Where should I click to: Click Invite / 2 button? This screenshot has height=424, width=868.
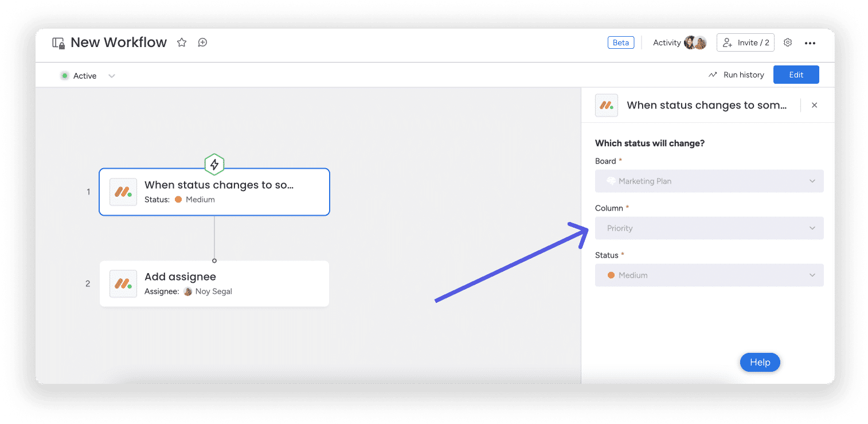(745, 42)
